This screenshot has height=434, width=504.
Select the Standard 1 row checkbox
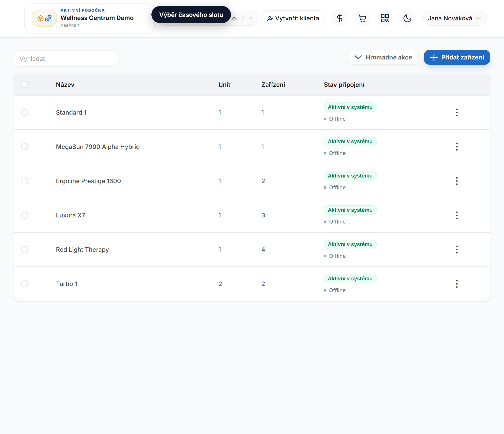pyautogui.click(x=25, y=112)
